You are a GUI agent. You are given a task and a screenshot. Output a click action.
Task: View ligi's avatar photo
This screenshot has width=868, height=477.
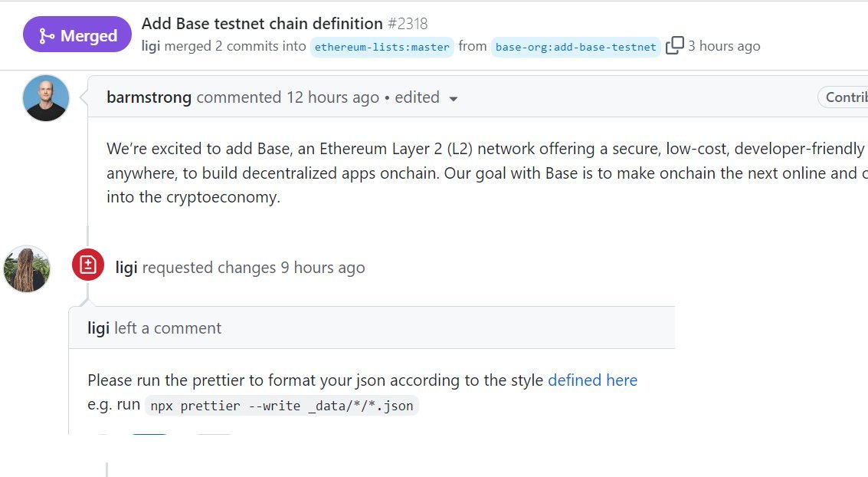(x=27, y=269)
